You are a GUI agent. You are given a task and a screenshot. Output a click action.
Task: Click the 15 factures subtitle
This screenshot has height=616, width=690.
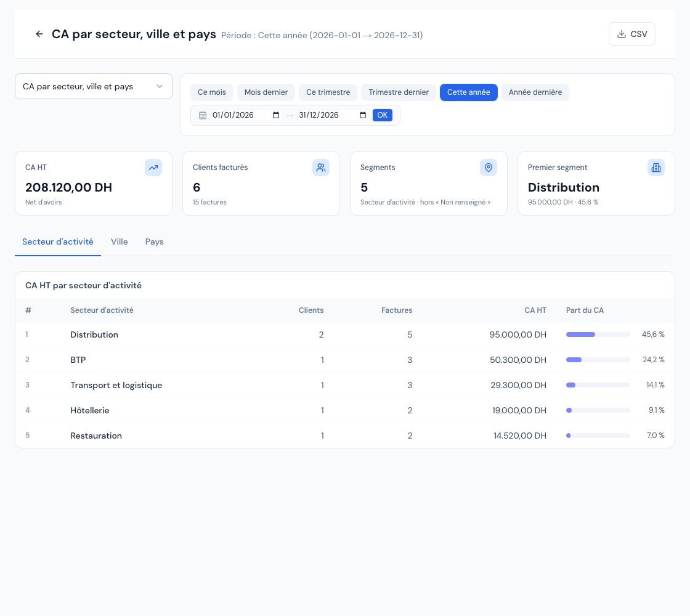click(x=209, y=203)
